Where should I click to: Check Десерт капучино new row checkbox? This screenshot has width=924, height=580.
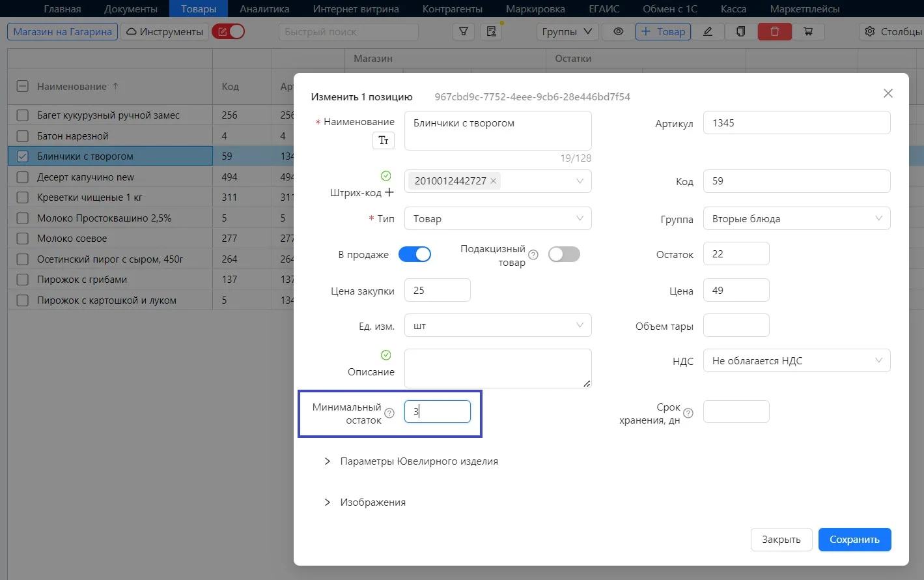click(x=22, y=177)
